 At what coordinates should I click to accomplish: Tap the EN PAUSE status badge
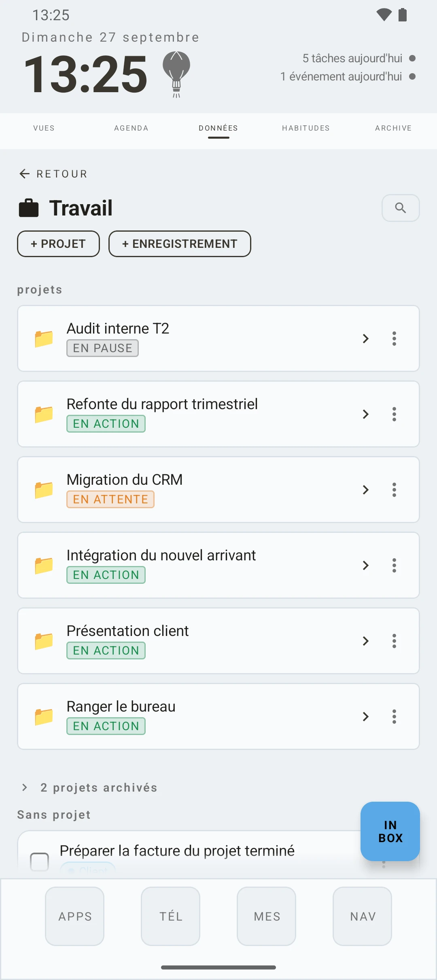pyautogui.click(x=102, y=348)
